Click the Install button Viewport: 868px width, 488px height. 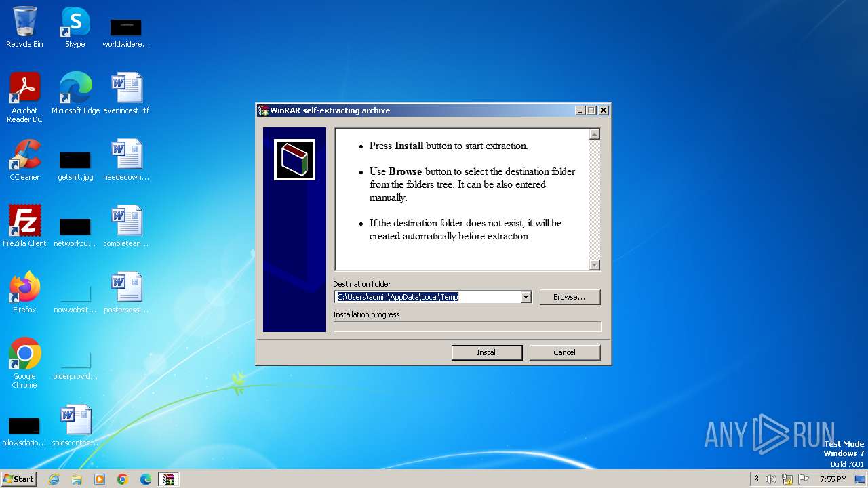487,352
